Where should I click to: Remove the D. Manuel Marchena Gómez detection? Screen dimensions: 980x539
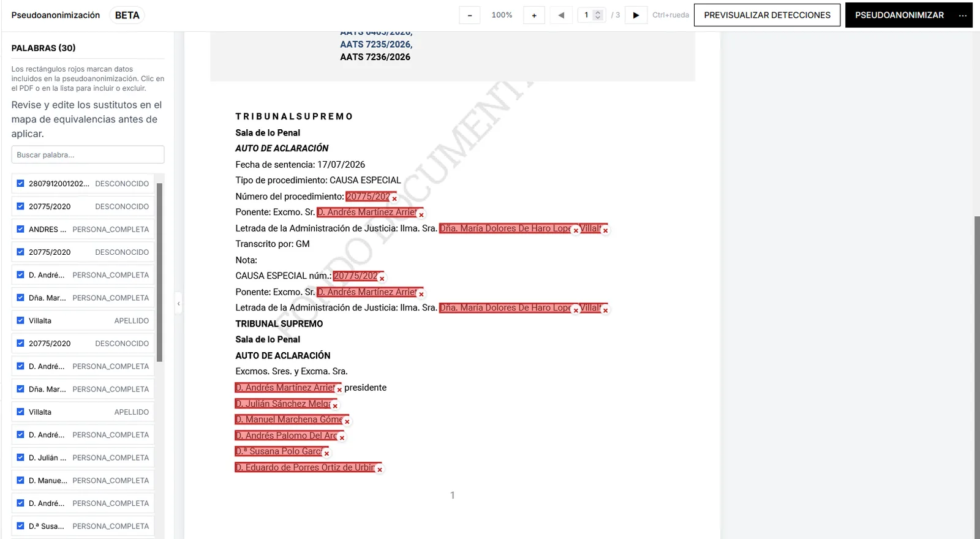(347, 422)
